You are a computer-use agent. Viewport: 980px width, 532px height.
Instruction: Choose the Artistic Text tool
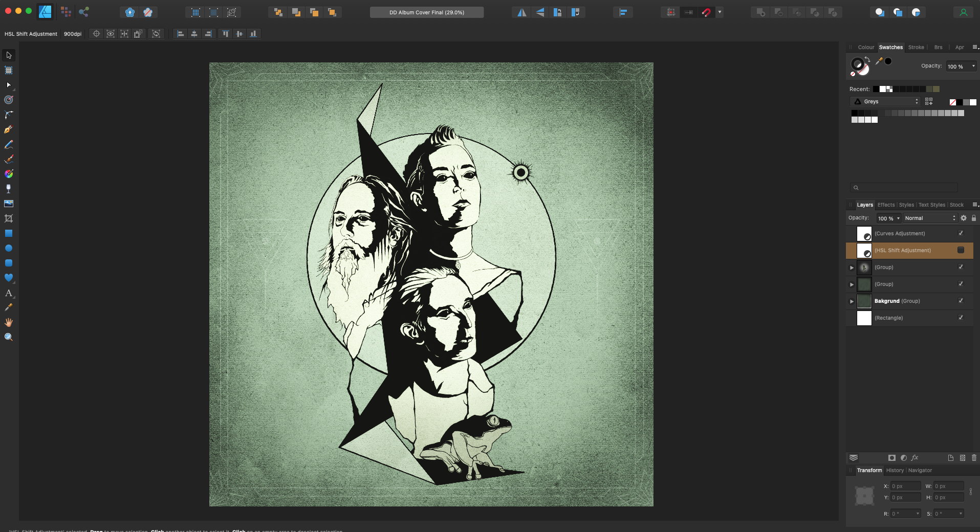[x=9, y=293]
